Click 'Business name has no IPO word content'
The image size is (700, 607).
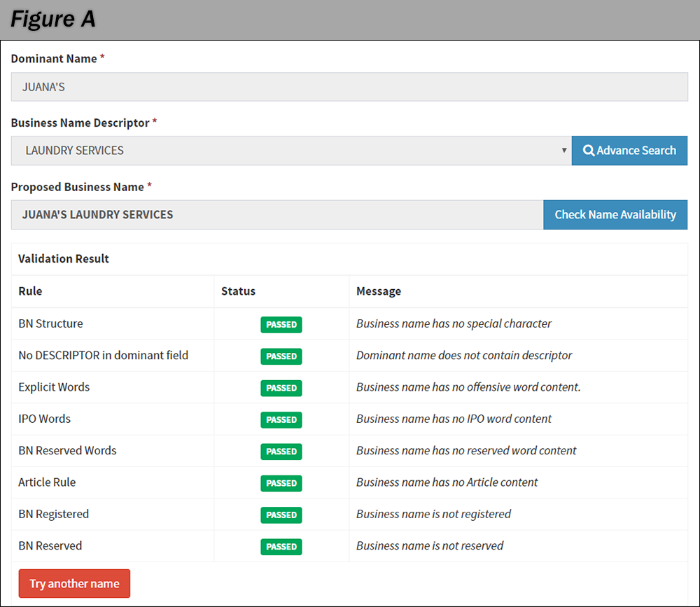tap(454, 419)
